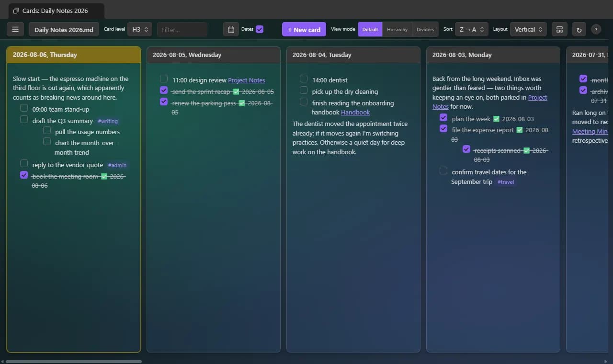Switch to Dividers view mode
The height and width of the screenshot is (364, 613).
coord(425,29)
